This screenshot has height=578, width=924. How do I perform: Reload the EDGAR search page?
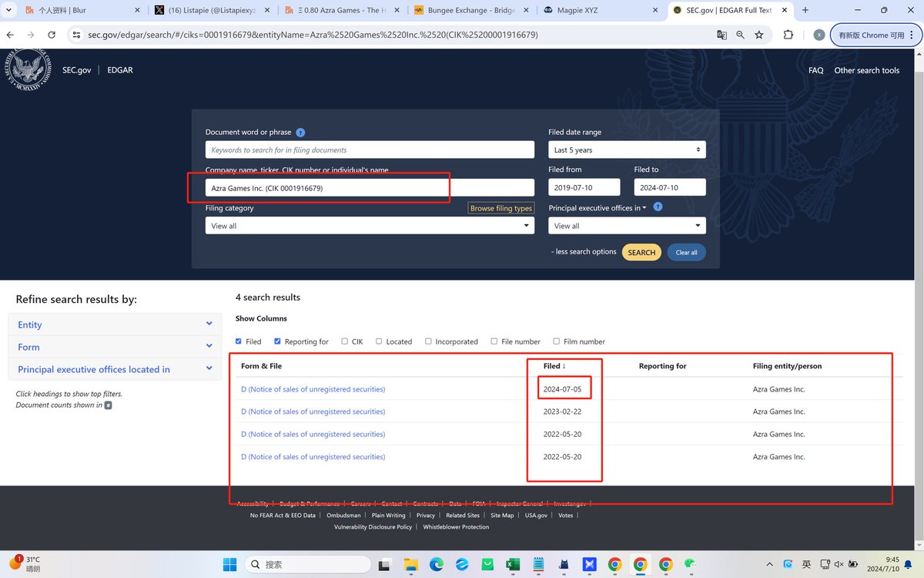[52, 35]
